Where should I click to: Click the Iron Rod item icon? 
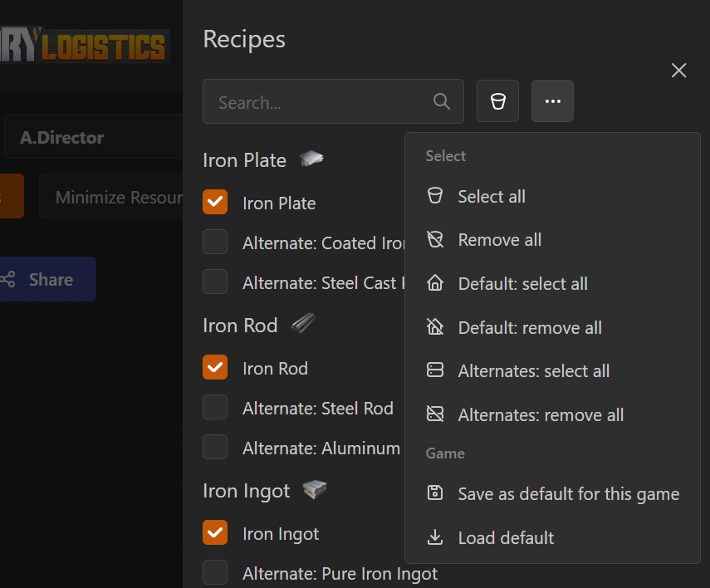303,324
